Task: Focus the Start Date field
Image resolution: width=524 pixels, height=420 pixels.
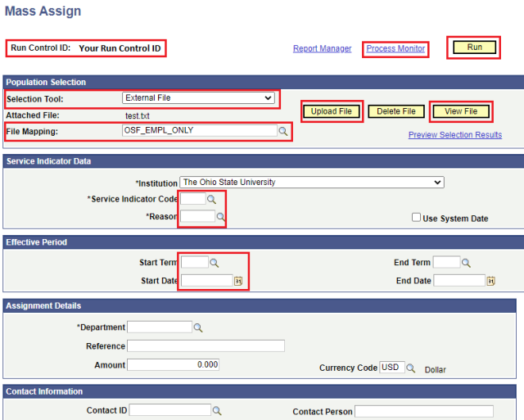Action: [207, 280]
